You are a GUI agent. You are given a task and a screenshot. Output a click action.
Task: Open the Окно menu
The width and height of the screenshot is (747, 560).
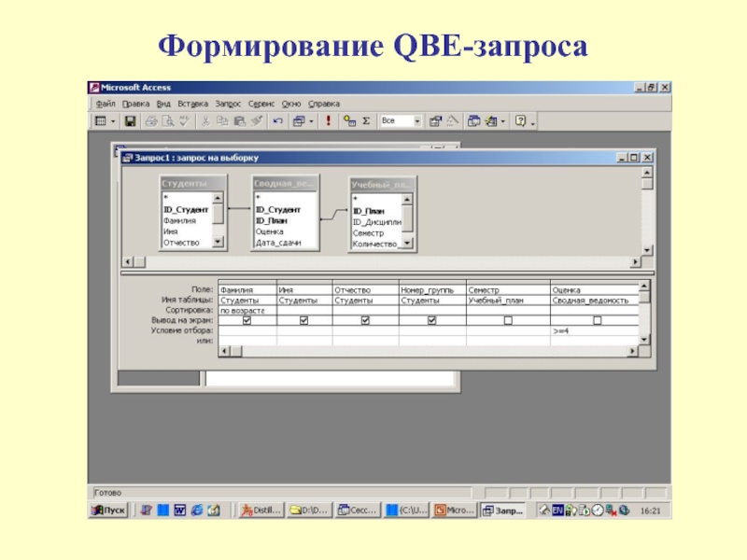click(x=291, y=104)
